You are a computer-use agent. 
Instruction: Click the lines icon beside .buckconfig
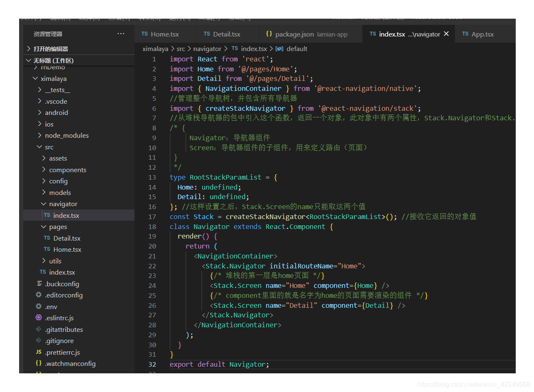pos(39,284)
